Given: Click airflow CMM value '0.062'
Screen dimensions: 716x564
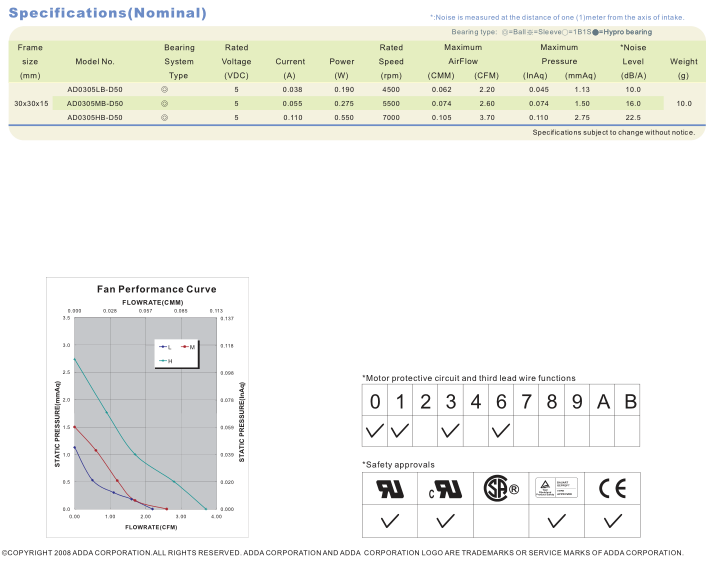Looking at the screenshot, I should point(442,90).
